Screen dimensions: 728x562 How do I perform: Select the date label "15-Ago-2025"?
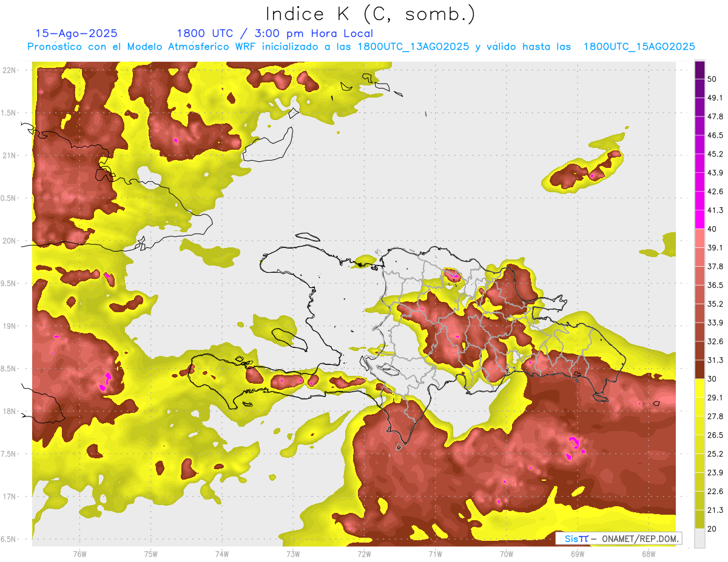tap(76, 33)
